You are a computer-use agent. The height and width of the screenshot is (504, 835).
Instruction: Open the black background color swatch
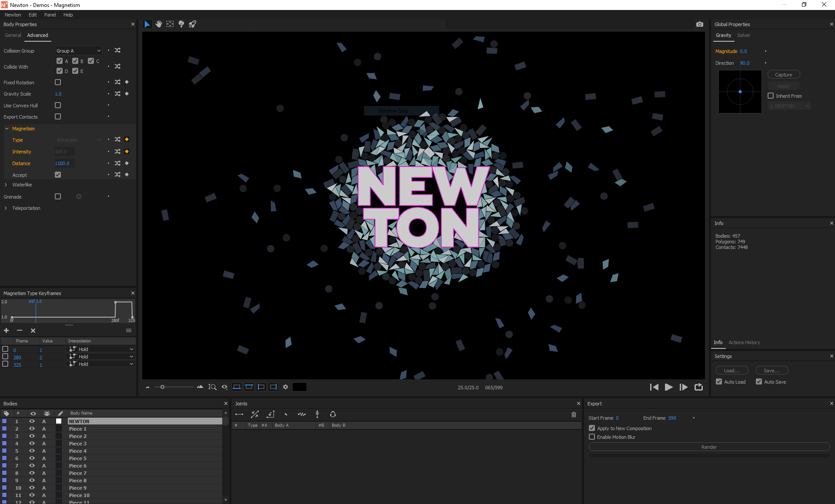pyautogui.click(x=300, y=387)
